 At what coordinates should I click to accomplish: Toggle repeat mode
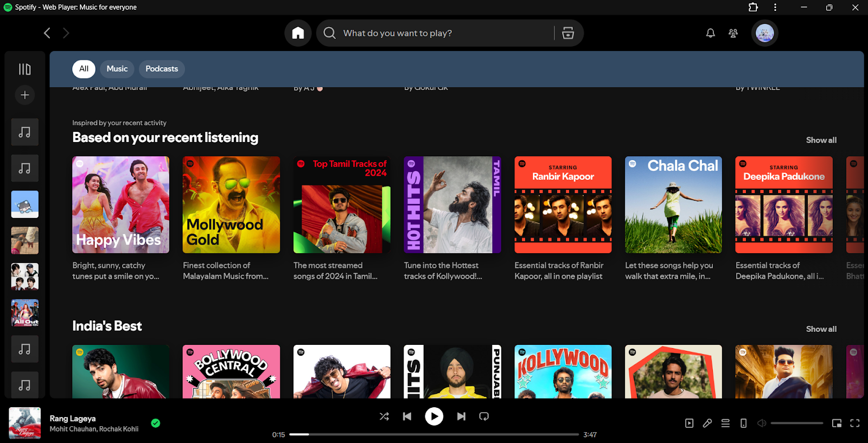(484, 416)
